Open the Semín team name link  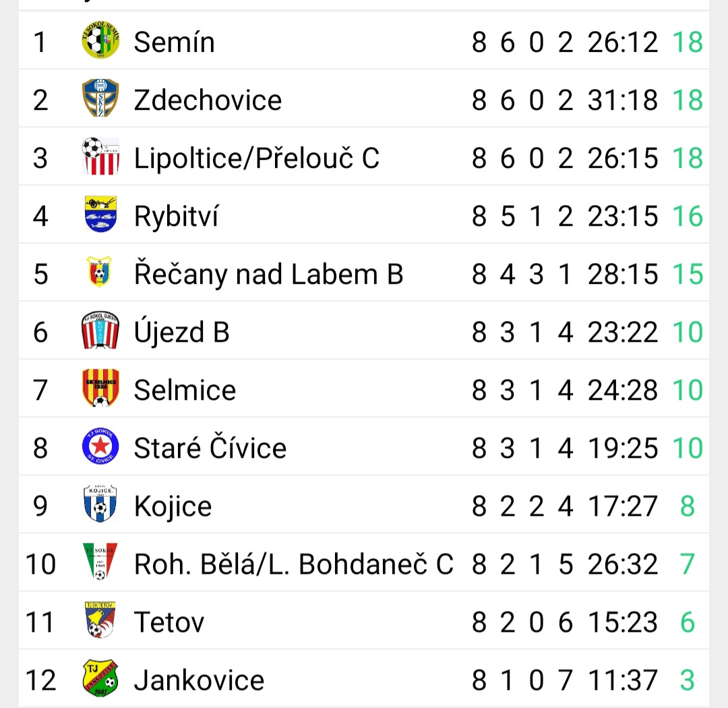pos(174,42)
